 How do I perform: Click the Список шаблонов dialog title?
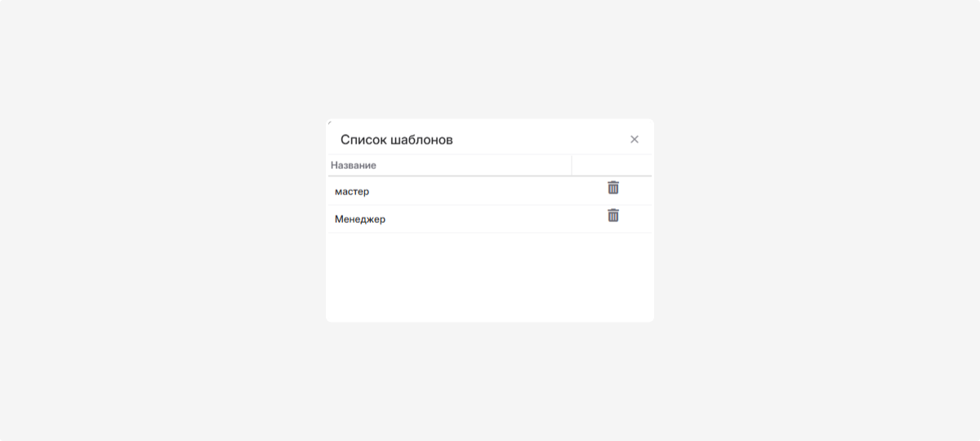(397, 140)
